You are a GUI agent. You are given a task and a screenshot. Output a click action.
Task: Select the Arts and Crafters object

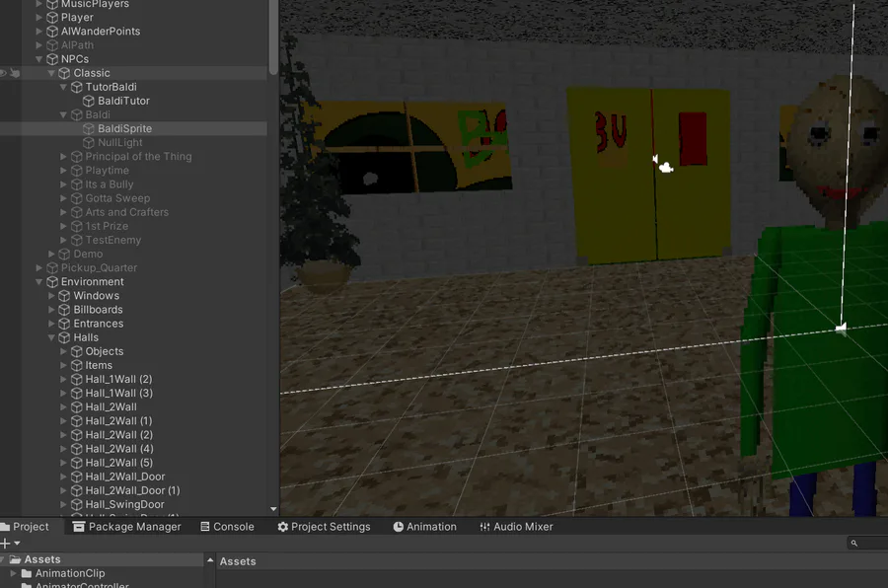127,212
